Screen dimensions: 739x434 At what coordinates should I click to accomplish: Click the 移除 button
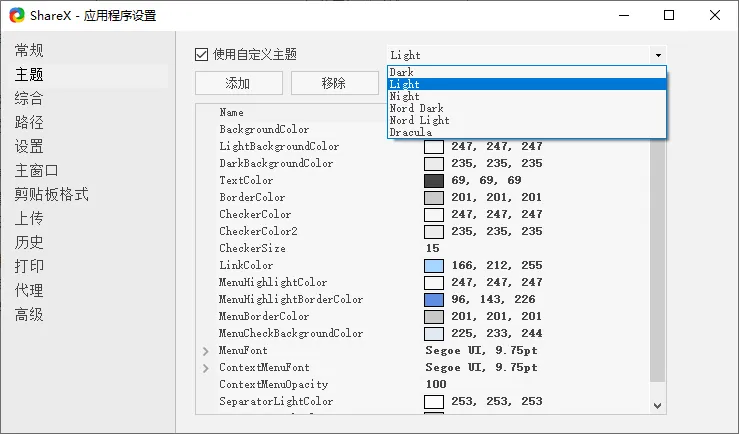335,83
